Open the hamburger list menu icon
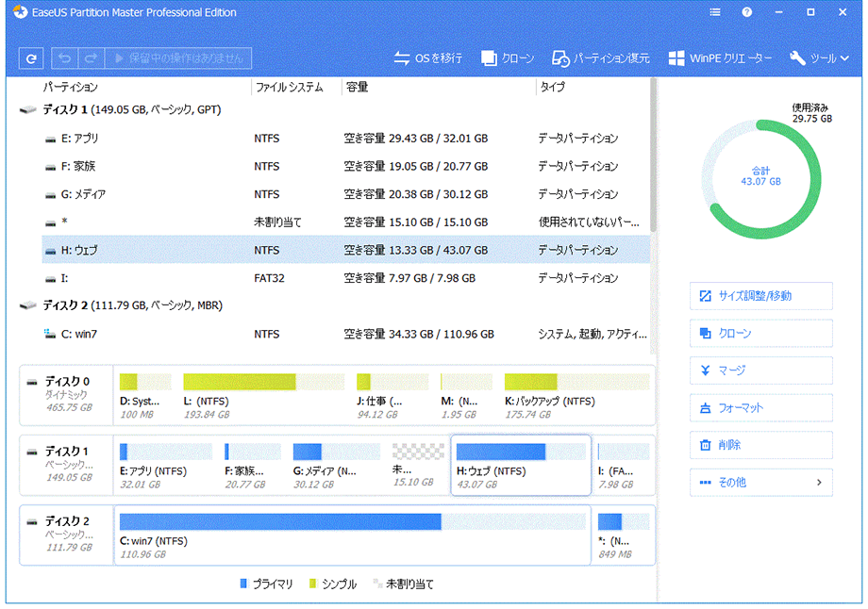The width and height of the screenshot is (868, 609). [715, 12]
